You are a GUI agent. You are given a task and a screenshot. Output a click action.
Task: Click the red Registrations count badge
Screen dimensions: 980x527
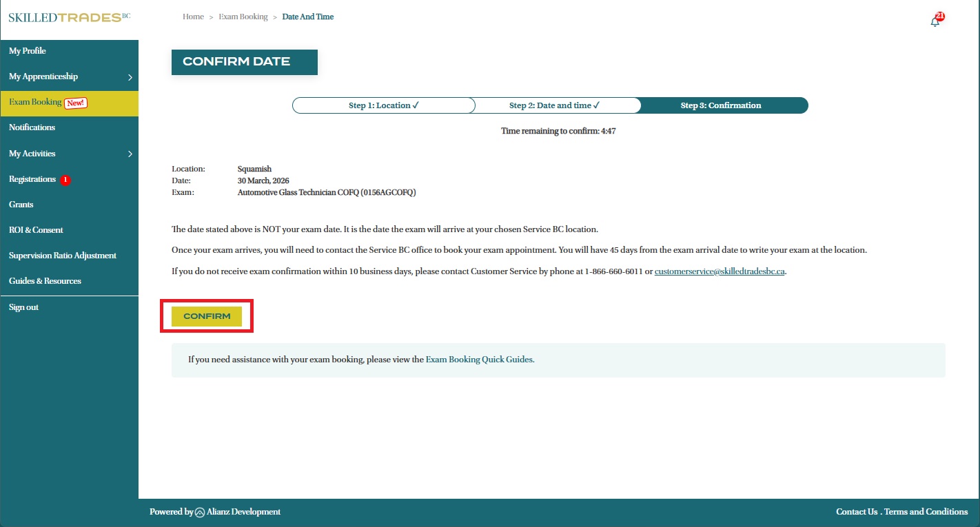[65, 180]
